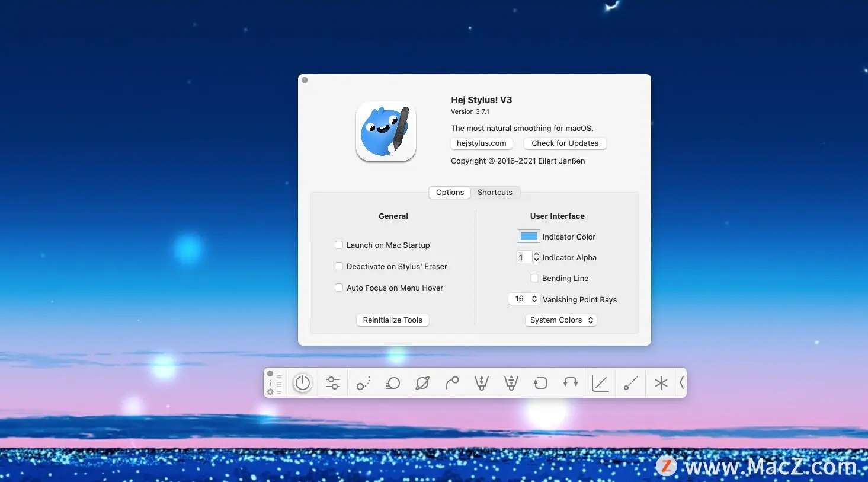Check Auto Focus on Menu Hover

339,288
